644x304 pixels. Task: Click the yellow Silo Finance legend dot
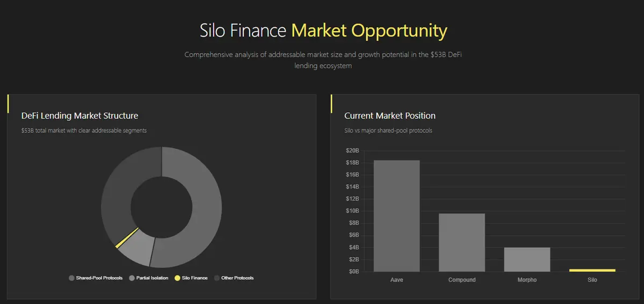pos(177,278)
